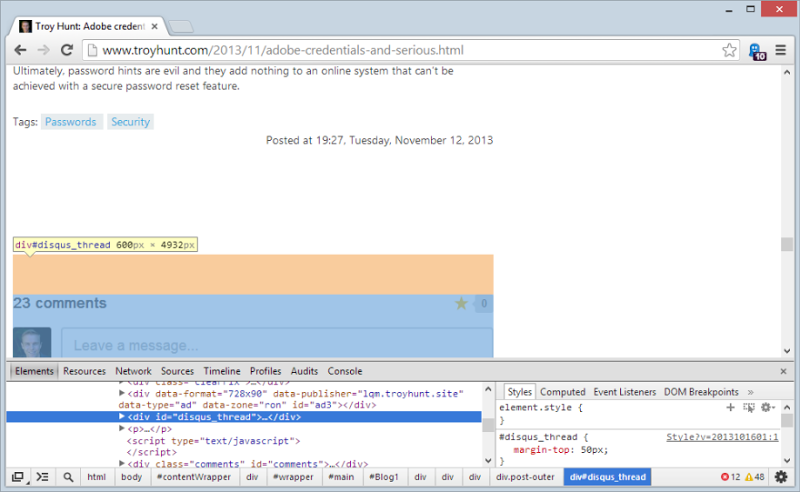Switch to the Profiles DevTools tab
Image resolution: width=800 pixels, height=492 pixels.
(265, 371)
